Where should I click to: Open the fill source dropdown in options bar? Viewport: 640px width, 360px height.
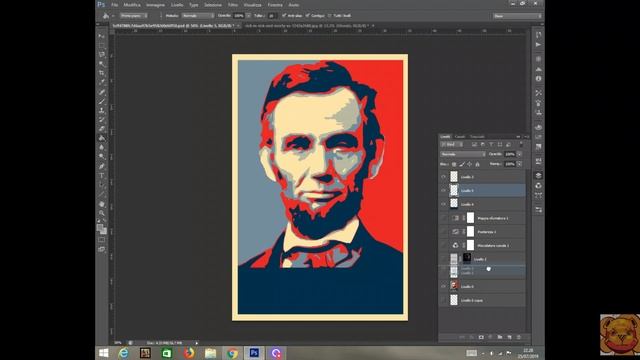pyautogui.click(x=133, y=16)
